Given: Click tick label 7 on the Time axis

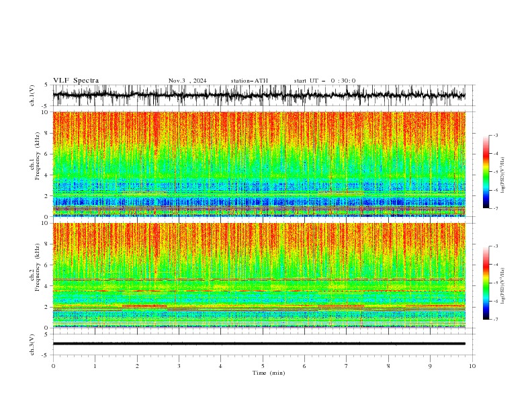Looking at the screenshot, I should click(347, 366).
